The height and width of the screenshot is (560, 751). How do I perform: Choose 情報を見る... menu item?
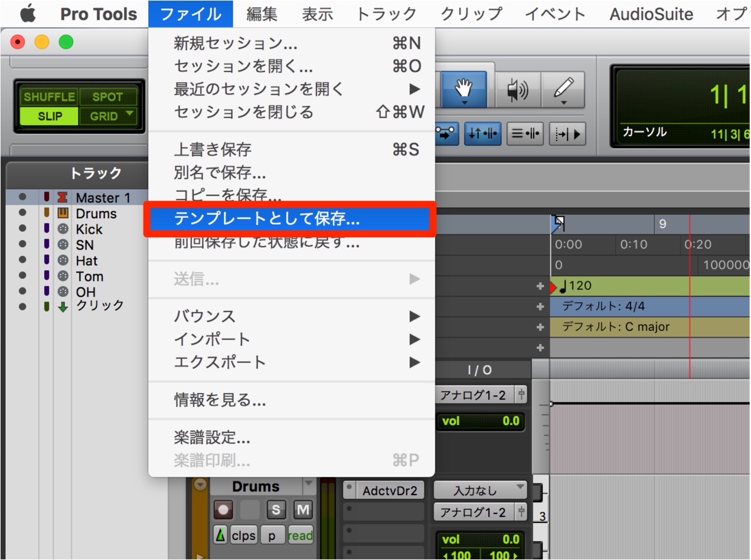point(292,401)
